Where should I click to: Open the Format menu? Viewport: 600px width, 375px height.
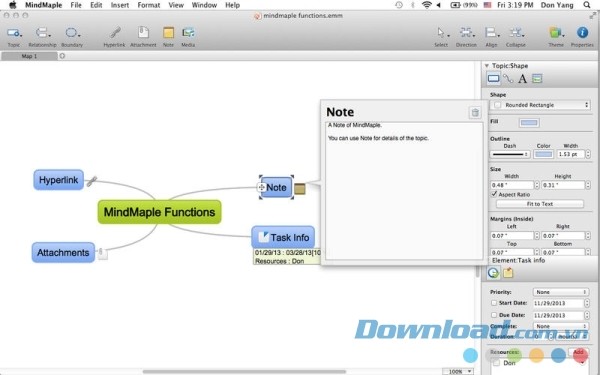148,5
